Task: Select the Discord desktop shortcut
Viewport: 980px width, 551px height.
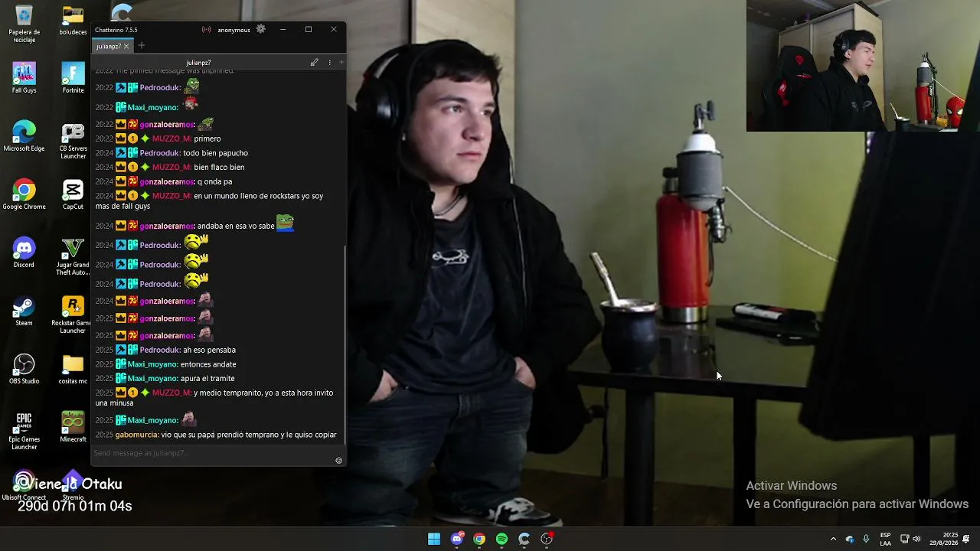Action: point(24,253)
